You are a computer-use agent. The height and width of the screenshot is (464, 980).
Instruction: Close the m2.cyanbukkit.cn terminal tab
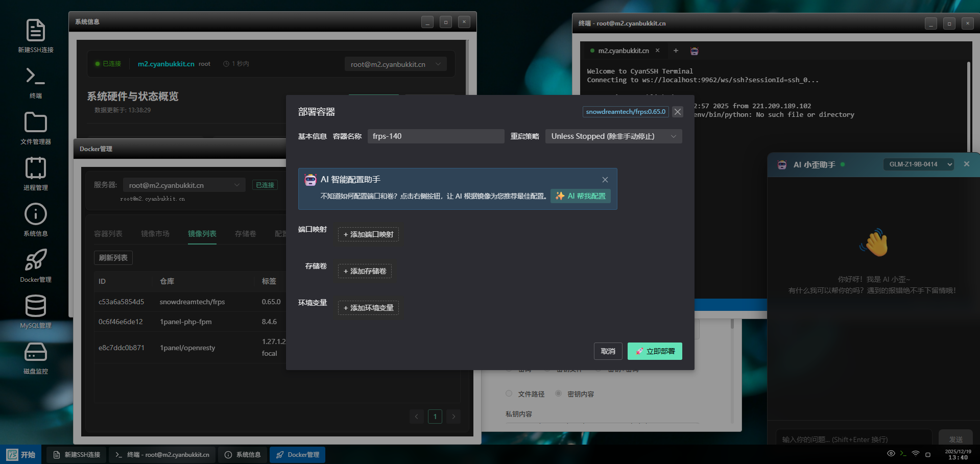658,51
